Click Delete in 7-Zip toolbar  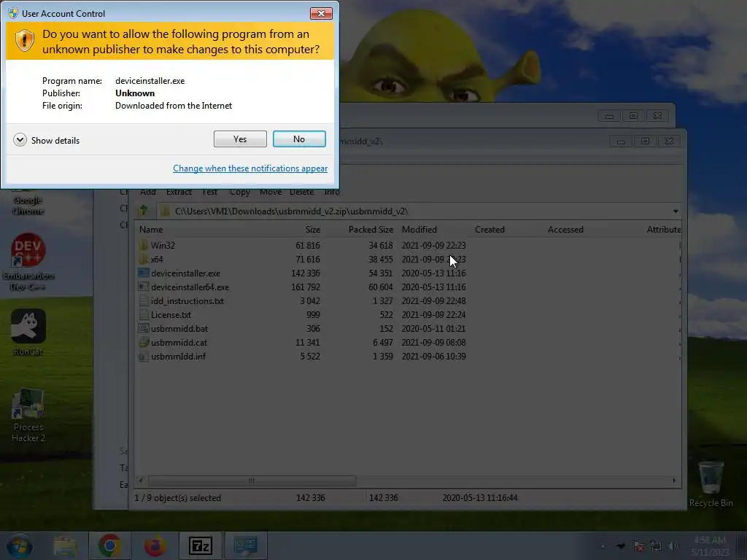pos(301,192)
